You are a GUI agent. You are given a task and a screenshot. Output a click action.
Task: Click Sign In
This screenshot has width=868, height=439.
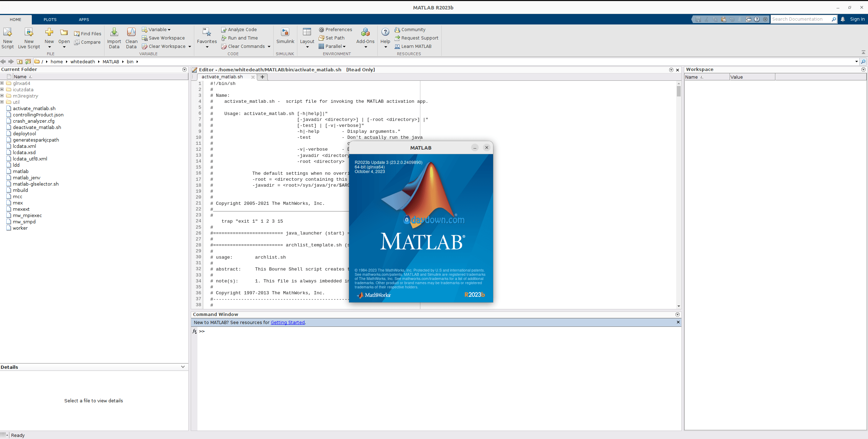coord(857,19)
